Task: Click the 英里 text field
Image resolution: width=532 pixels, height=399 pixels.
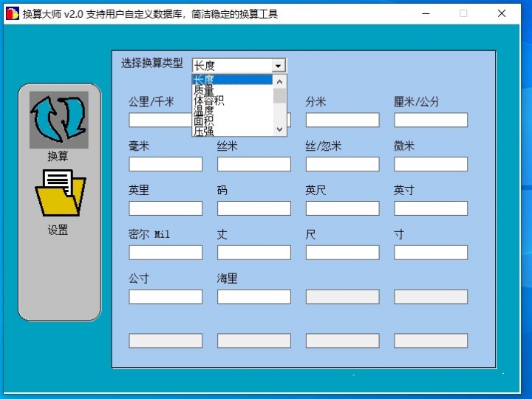Action: click(166, 208)
